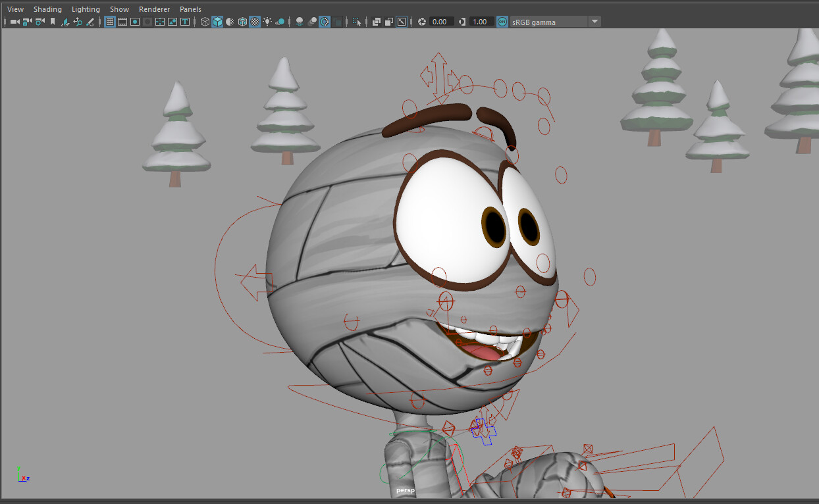Open the Renderer menu
Viewport: 819px width, 504px height.
(154, 9)
